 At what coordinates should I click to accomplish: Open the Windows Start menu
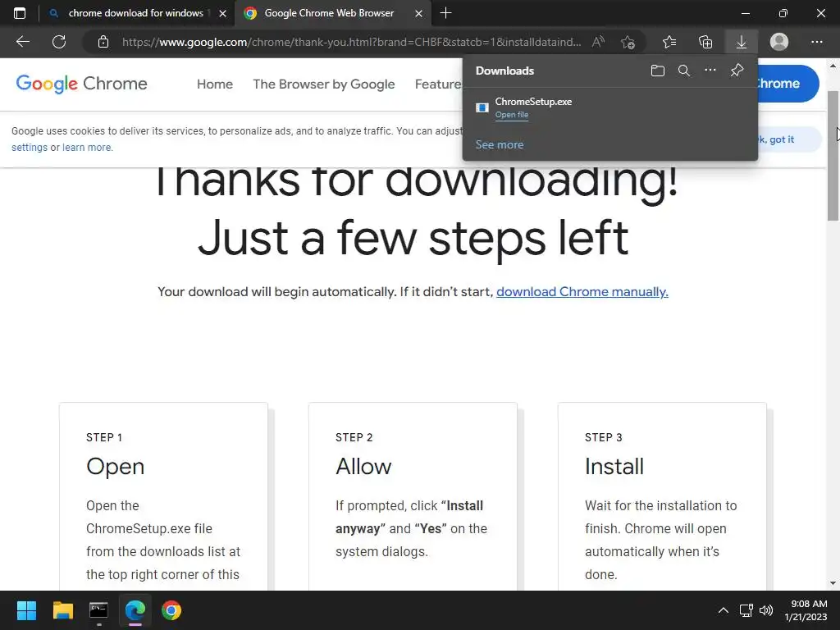(x=26, y=610)
